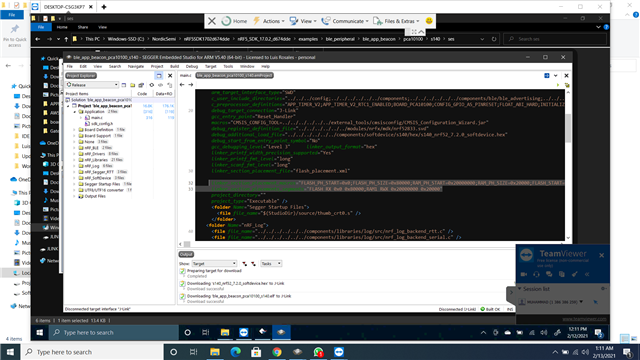Click the remote taskbar search box
The width and height of the screenshot is (640, 360).
(114, 333)
